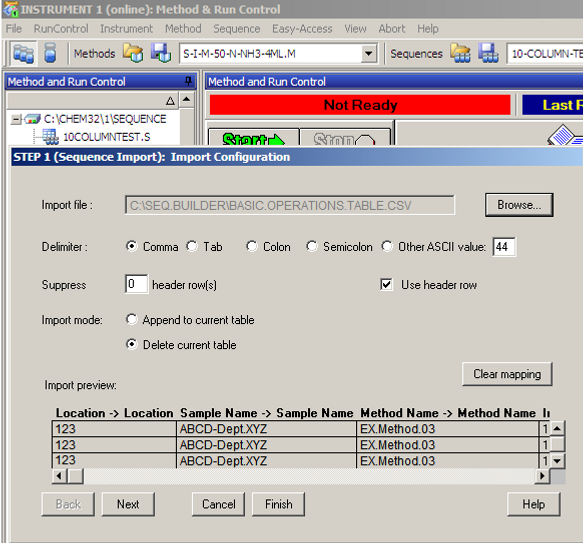This screenshot has height=543, width=583.
Task: Click the green Start arrow button
Action: [254, 138]
